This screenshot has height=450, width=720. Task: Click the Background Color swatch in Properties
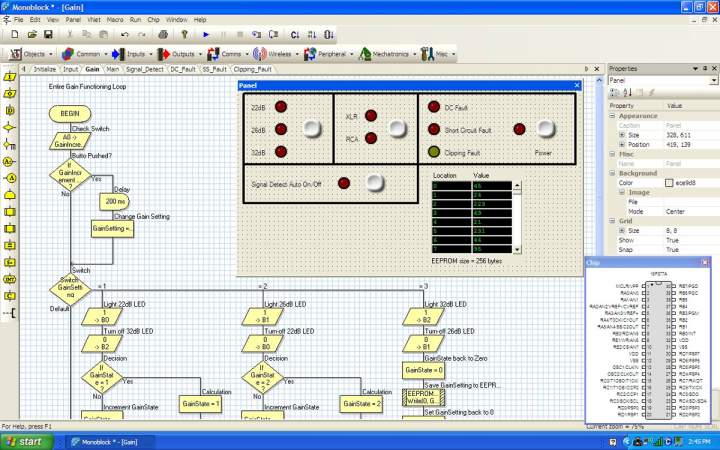(x=669, y=182)
